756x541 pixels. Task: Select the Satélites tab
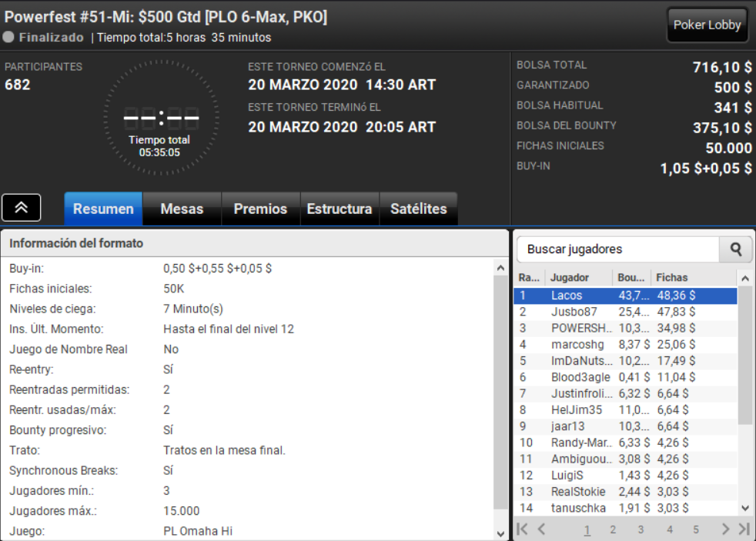click(x=419, y=209)
